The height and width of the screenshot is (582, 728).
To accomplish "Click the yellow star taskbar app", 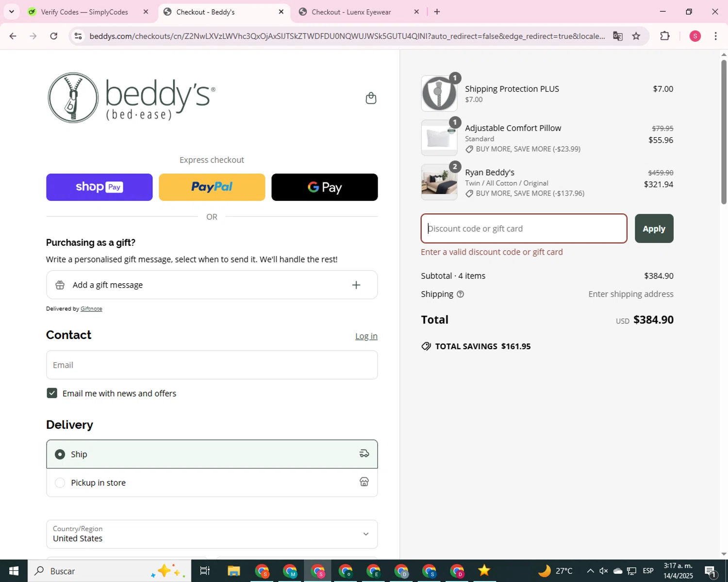I will point(484,571).
